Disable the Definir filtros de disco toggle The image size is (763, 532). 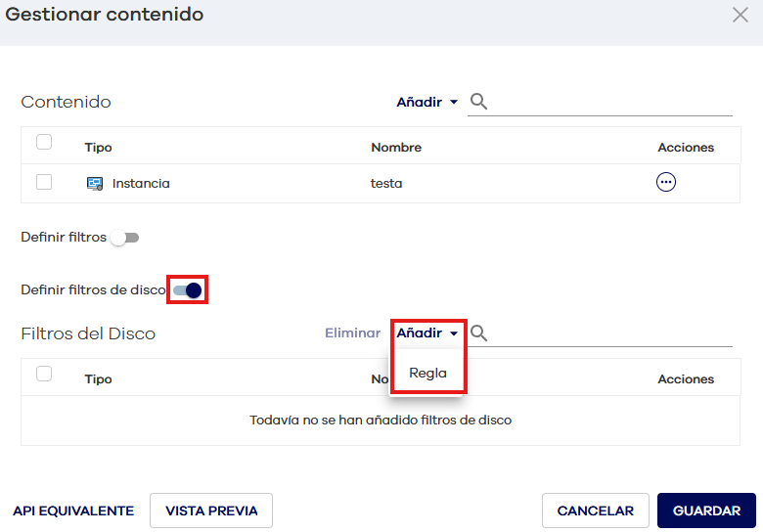187,290
